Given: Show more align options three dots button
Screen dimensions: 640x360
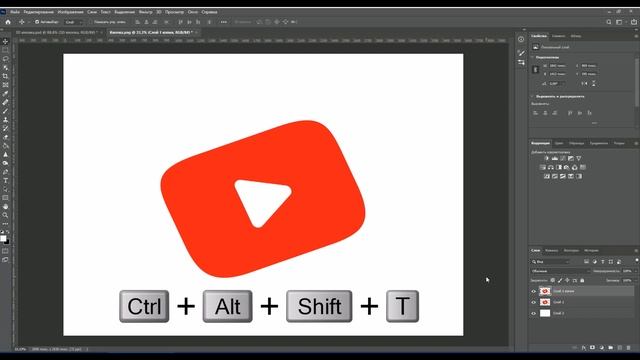Looking at the screenshot, I should coord(223,22).
